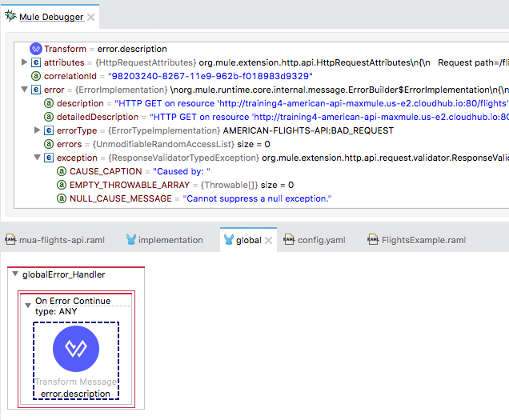Select the Mule Debugger tab
Screen dimensions: 509x420
click(51, 17)
